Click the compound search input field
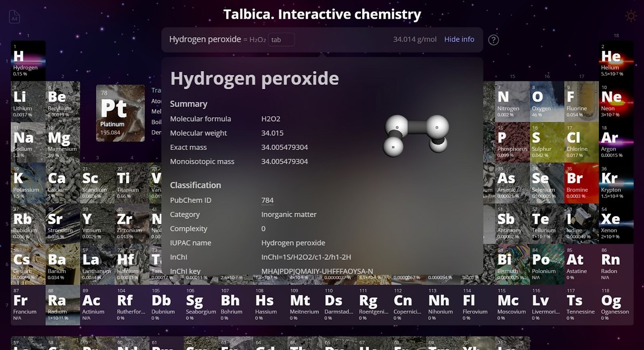The image size is (644, 350). pyautogui.click(x=281, y=40)
